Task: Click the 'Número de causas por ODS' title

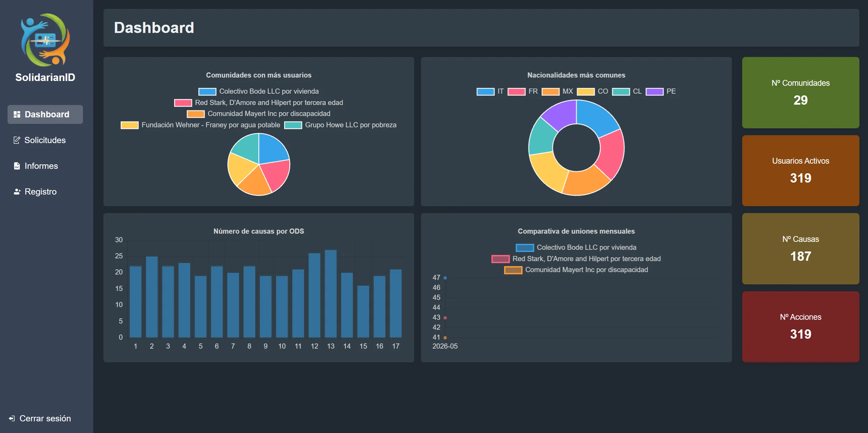Action: pos(258,231)
